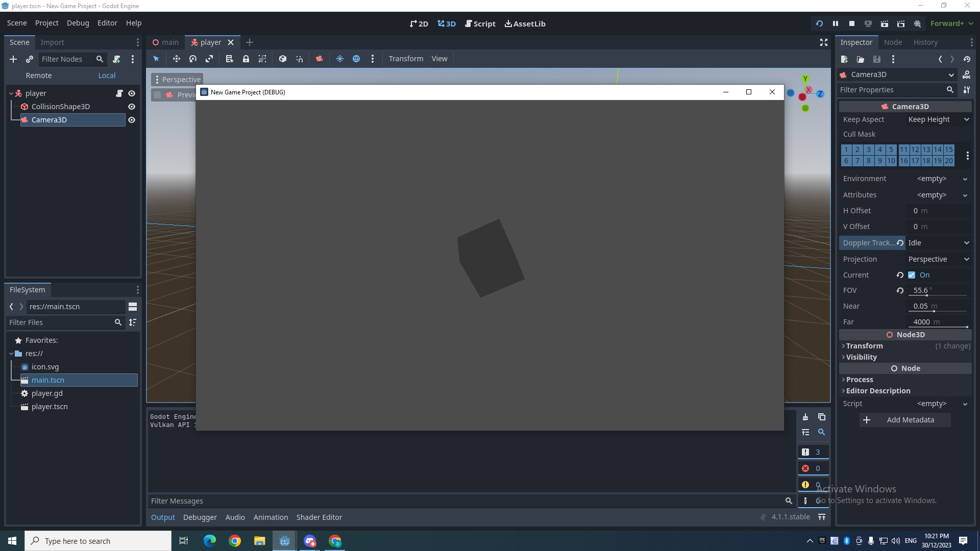The width and height of the screenshot is (980, 551).
Task: Switch to the Node tab
Action: [x=893, y=42]
